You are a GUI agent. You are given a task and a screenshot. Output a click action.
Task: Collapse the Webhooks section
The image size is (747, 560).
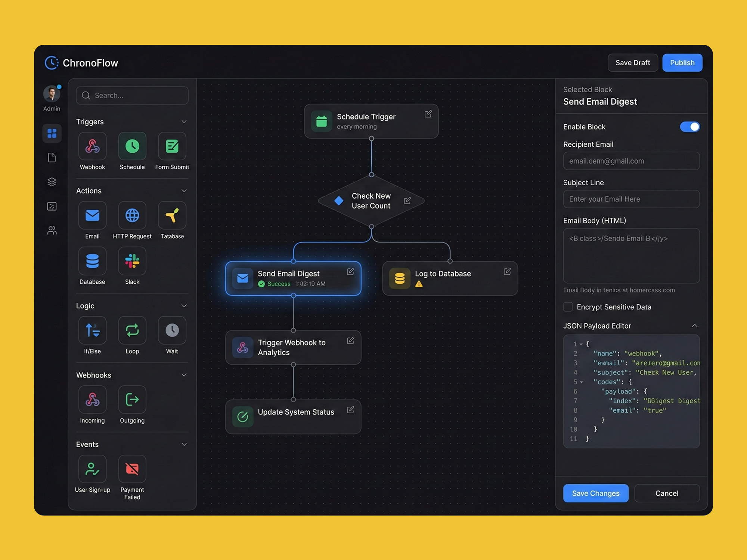[x=184, y=375]
